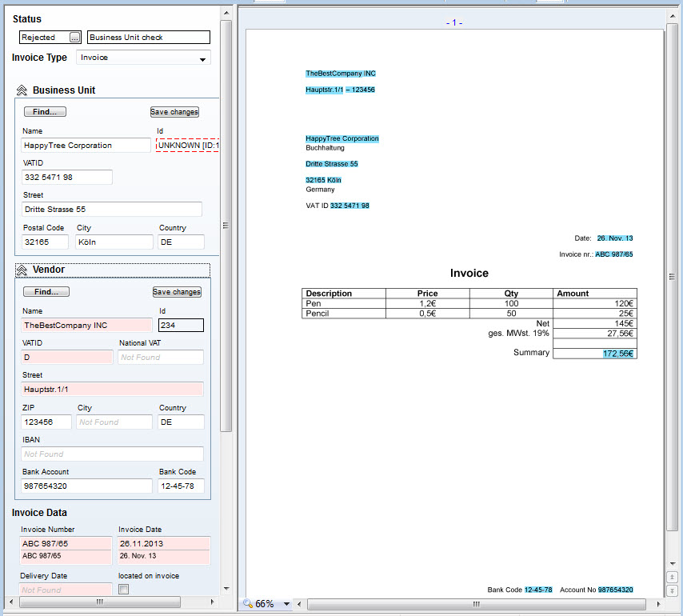This screenshot has width=683, height=616.
Task: Click the left panel scroll up arrow
Action: [226, 13]
